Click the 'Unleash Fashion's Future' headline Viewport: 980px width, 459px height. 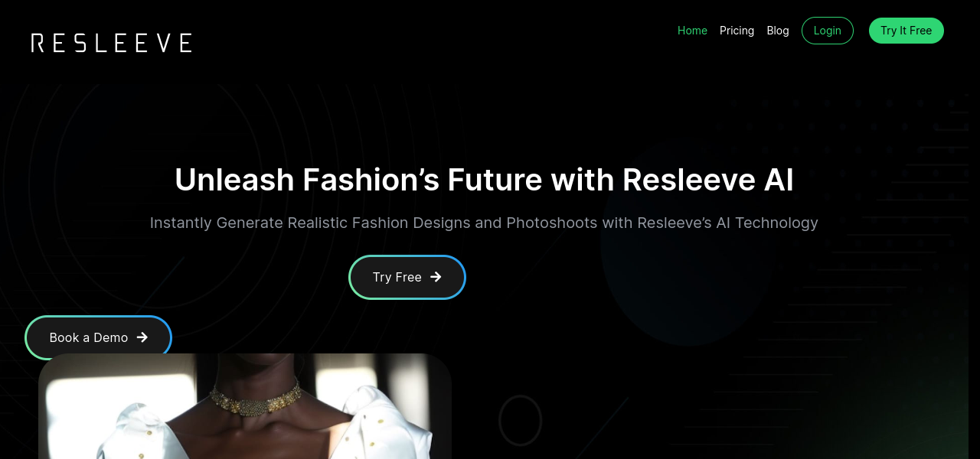(484, 180)
